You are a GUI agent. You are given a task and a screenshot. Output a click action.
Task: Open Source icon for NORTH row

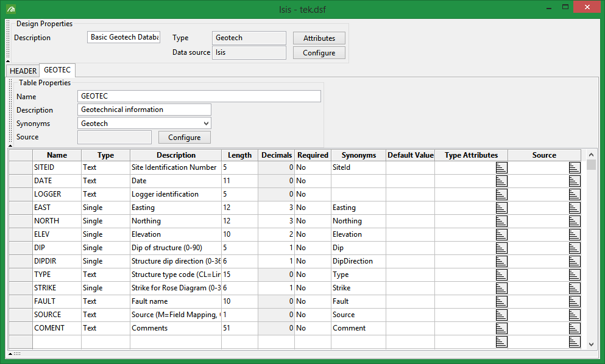pyautogui.click(x=574, y=221)
